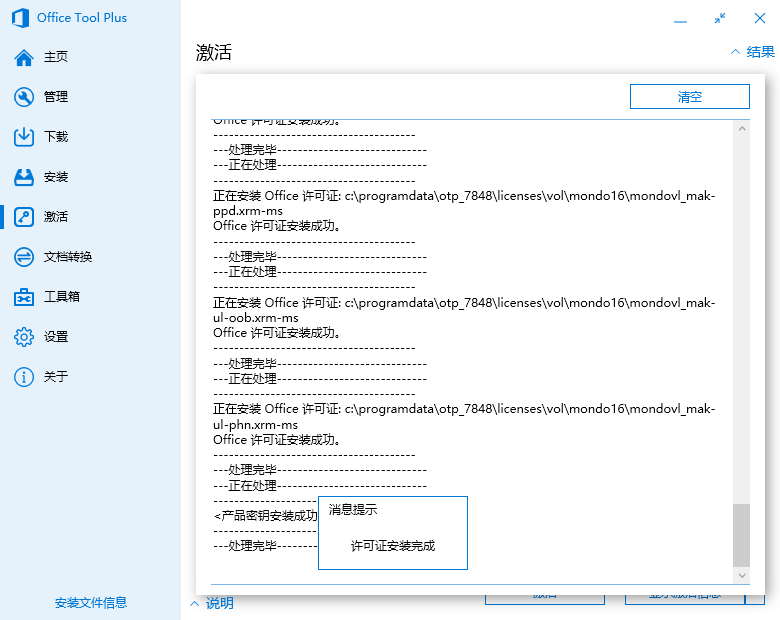Click the 产品密钥安装成功 log line
The width and height of the screenshot is (780, 620).
click(x=266, y=516)
